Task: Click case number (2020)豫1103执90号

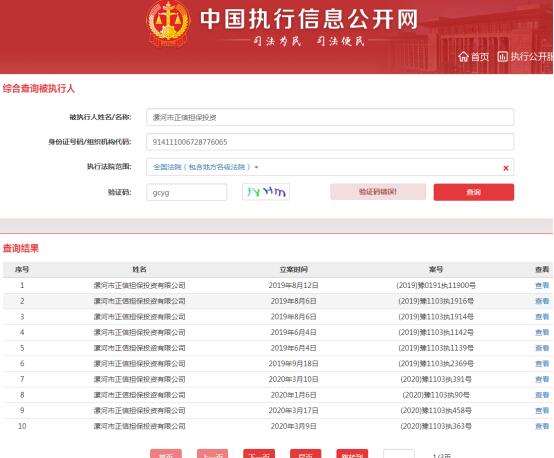Action: click(x=436, y=395)
